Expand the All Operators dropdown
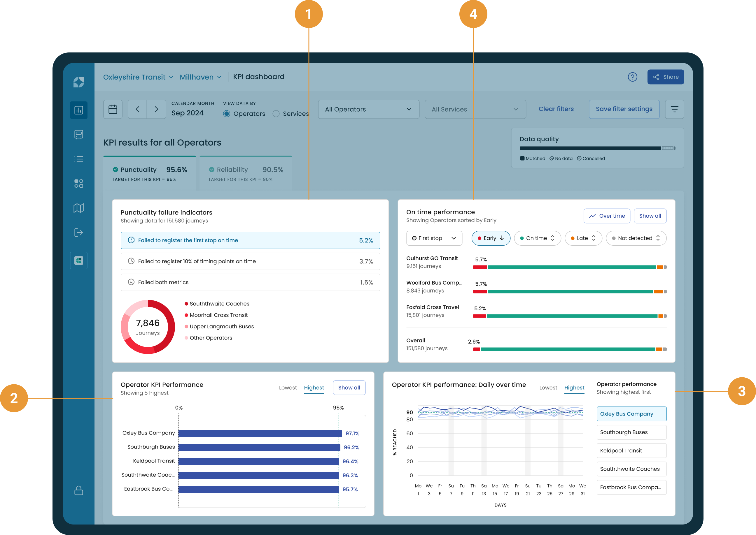The width and height of the screenshot is (756, 535). coord(368,109)
